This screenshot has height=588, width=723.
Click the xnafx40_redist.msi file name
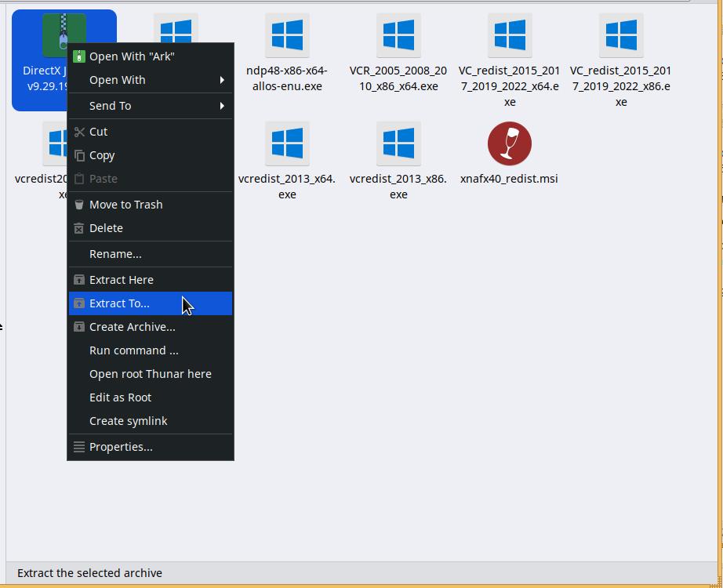509,179
